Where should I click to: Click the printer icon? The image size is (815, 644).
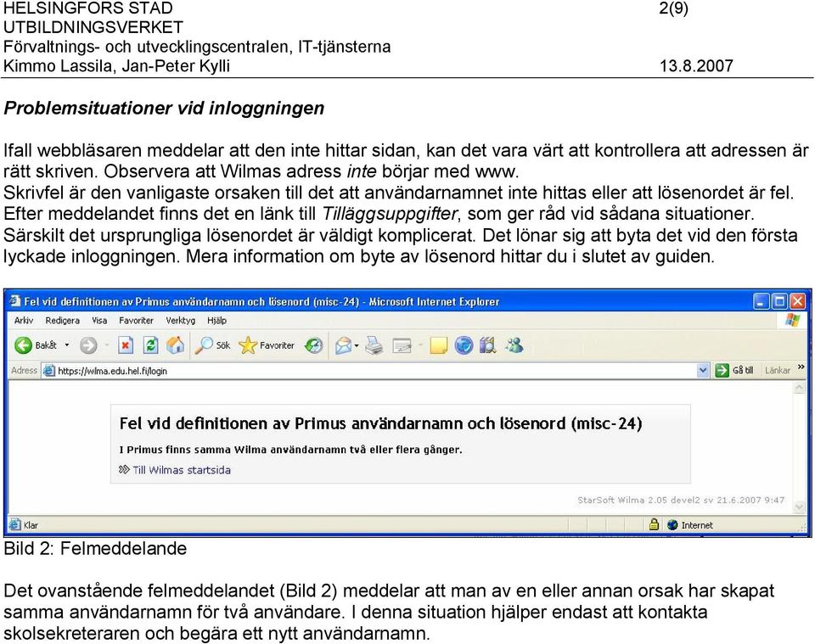[x=374, y=345]
